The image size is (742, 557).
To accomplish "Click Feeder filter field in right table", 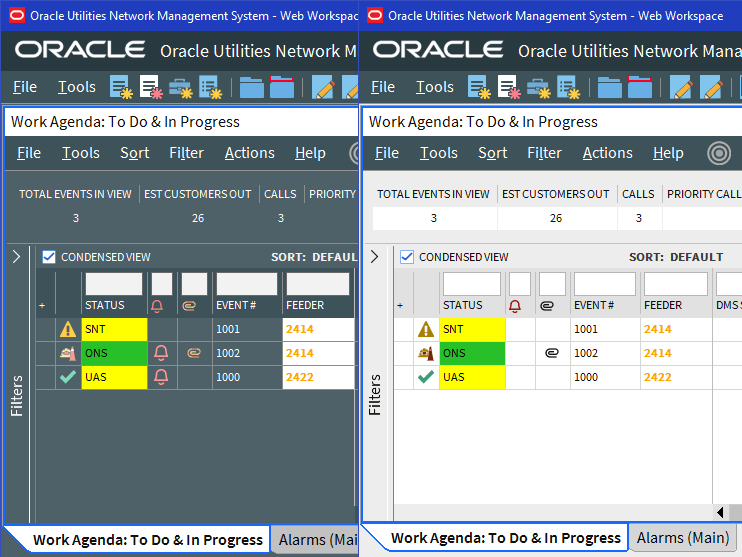I will pyautogui.click(x=676, y=284).
